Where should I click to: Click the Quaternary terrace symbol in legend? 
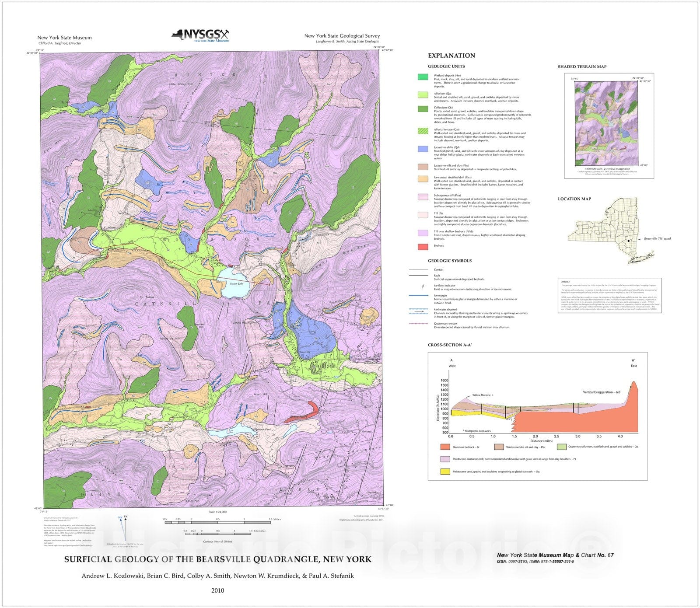coord(418,324)
